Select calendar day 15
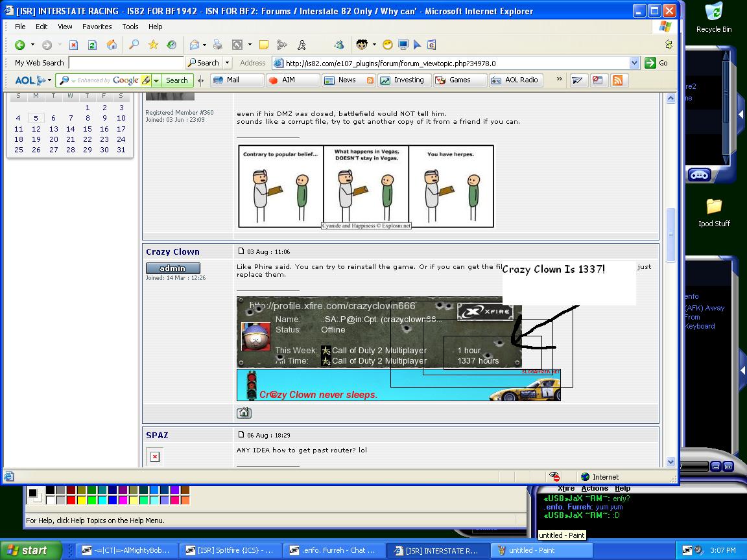747x560 pixels. pos(87,128)
